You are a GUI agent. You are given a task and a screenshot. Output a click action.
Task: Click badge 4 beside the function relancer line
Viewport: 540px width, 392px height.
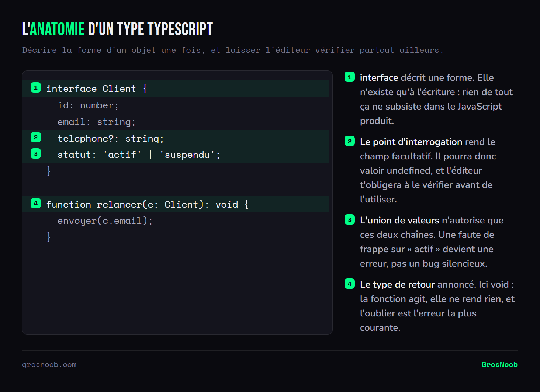click(x=36, y=203)
